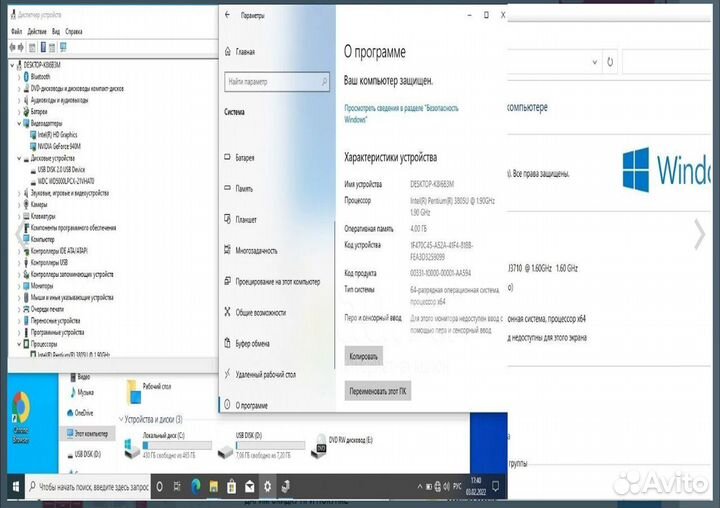Click search magnifier icon in Settings
This screenshot has width=720, height=508.
tap(324, 82)
